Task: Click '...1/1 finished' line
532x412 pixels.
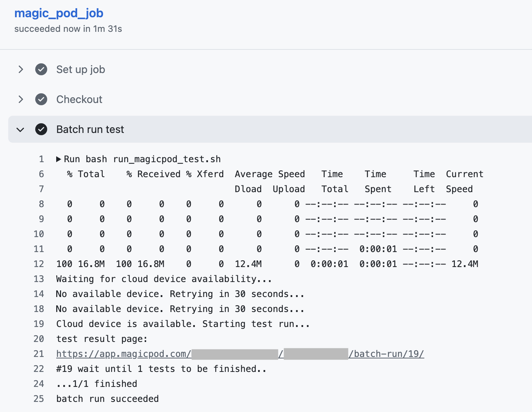Action: [97, 384]
